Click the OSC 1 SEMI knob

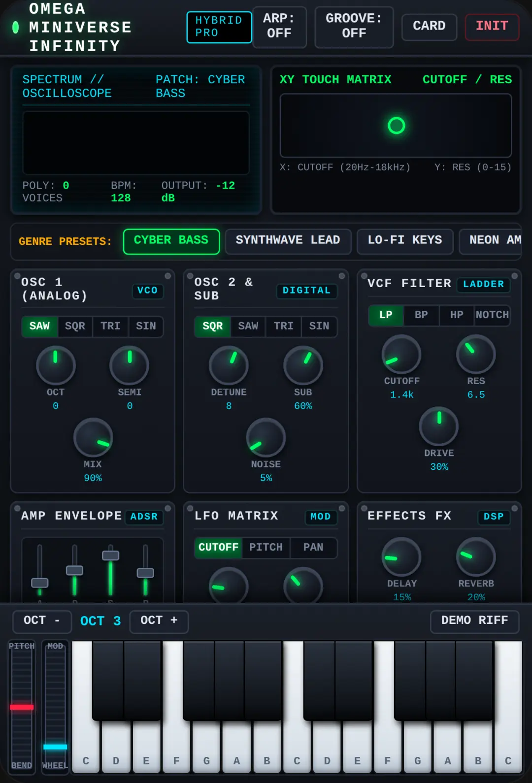pyautogui.click(x=130, y=365)
